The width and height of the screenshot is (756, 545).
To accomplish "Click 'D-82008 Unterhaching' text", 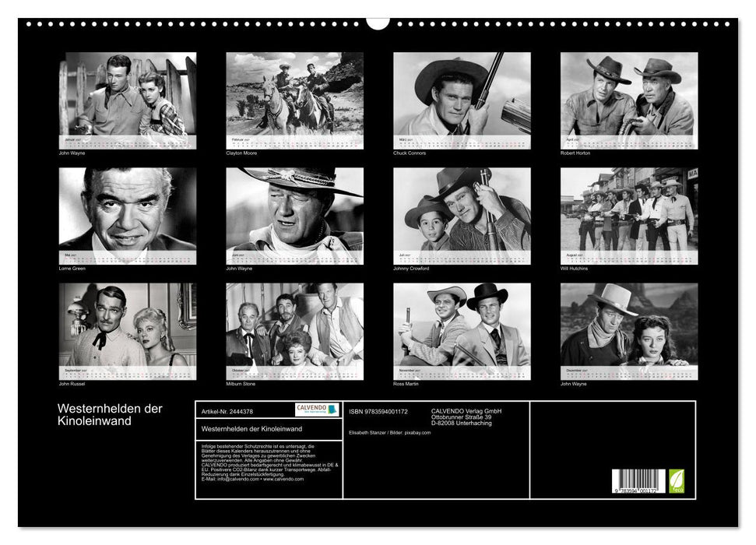I will [x=462, y=423].
